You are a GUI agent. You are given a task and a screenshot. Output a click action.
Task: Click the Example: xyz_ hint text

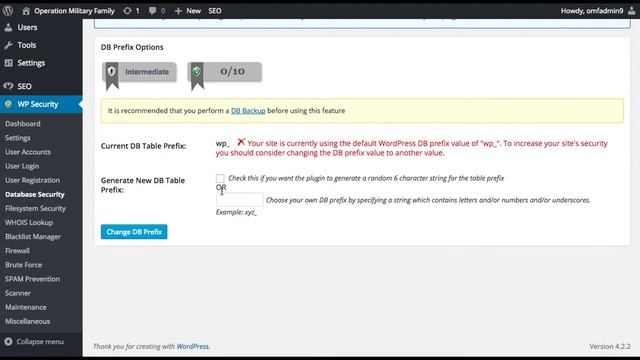point(236,212)
